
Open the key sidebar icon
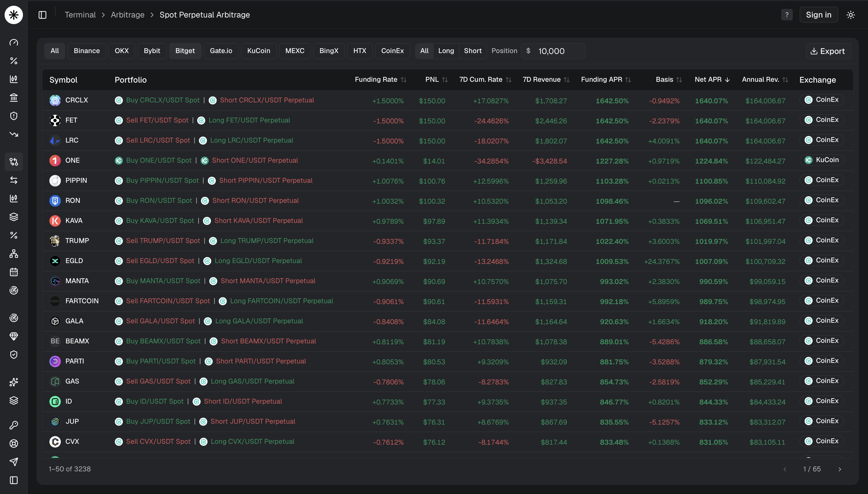(x=13, y=425)
